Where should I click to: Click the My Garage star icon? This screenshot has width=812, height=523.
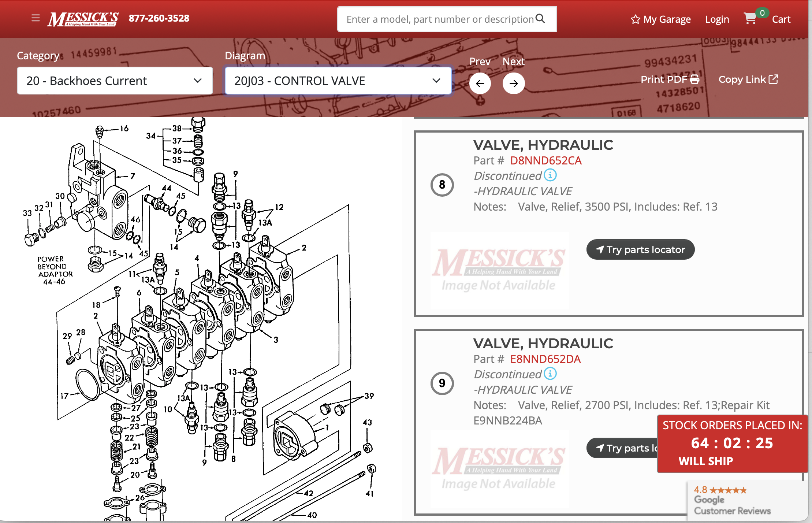(635, 19)
